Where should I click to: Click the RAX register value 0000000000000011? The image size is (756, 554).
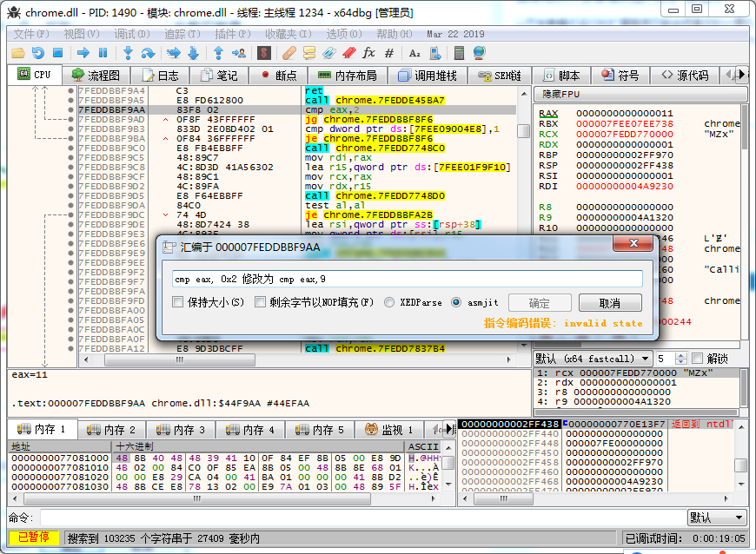(625, 113)
